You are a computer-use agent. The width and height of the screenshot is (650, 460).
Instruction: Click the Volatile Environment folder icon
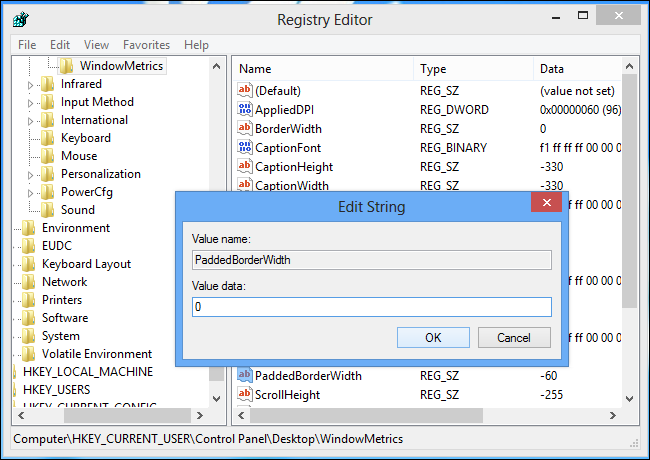click(29, 354)
